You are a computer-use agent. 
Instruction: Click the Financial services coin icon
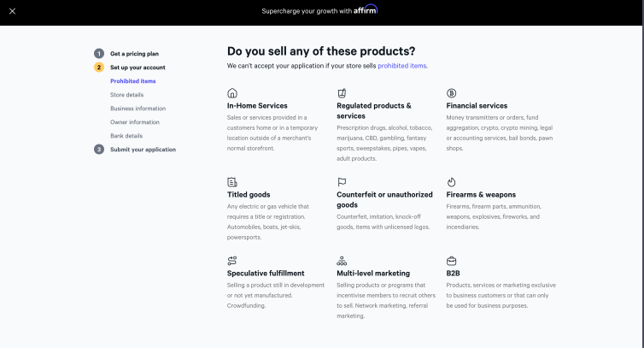pos(451,93)
